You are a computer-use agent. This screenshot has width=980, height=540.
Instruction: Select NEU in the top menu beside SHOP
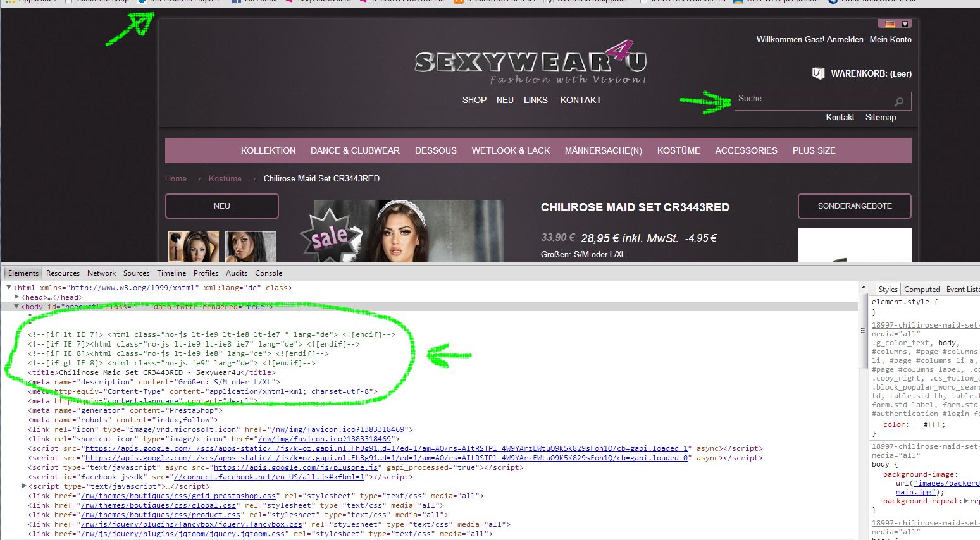click(505, 100)
